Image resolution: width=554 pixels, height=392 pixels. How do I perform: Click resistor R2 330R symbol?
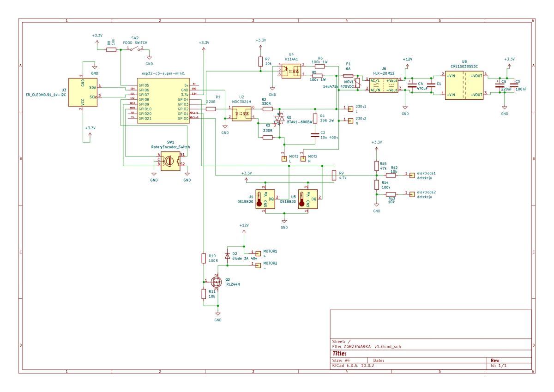(268, 109)
